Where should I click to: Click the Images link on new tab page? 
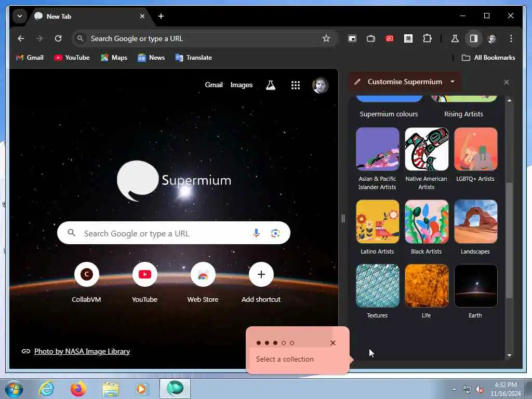pyautogui.click(x=241, y=85)
